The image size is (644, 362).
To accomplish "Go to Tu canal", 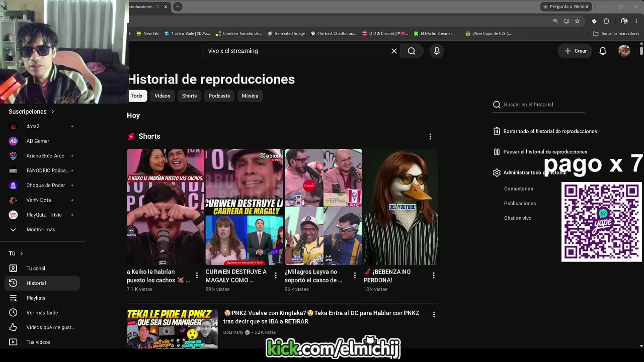I will tap(42, 268).
